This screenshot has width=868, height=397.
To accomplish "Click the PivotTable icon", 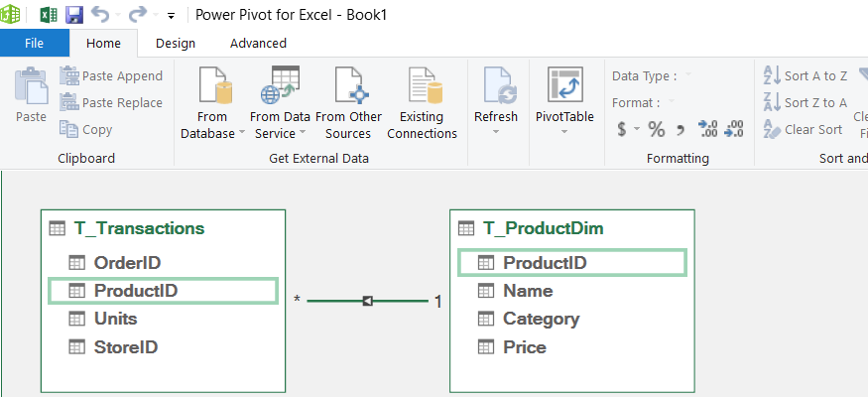I will click(x=565, y=84).
